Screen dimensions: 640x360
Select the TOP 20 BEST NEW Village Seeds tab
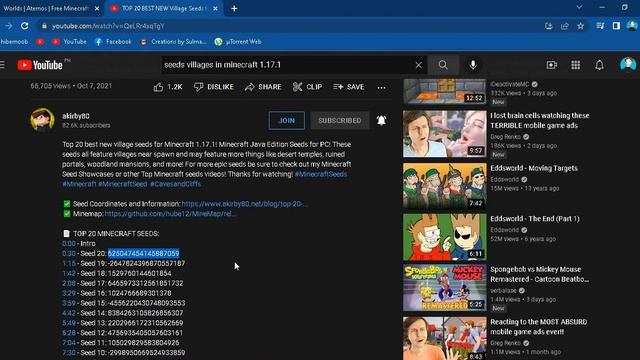coord(162,8)
